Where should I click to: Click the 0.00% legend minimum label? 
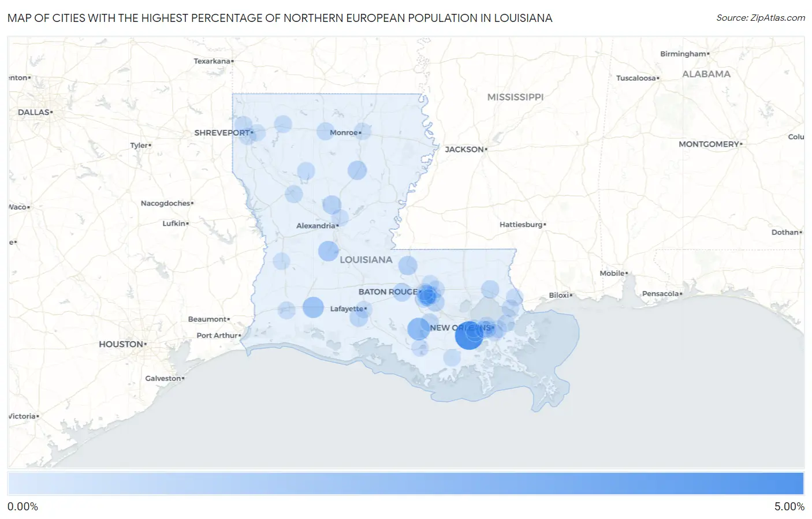pos(23,507)
